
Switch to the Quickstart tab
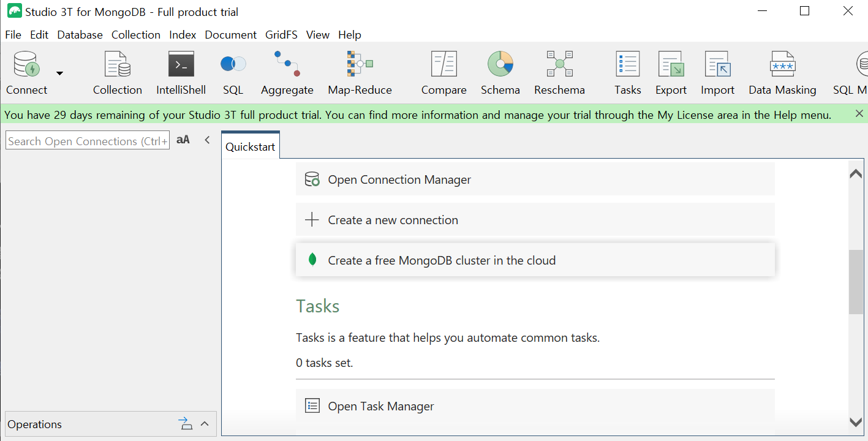point(250,147)
